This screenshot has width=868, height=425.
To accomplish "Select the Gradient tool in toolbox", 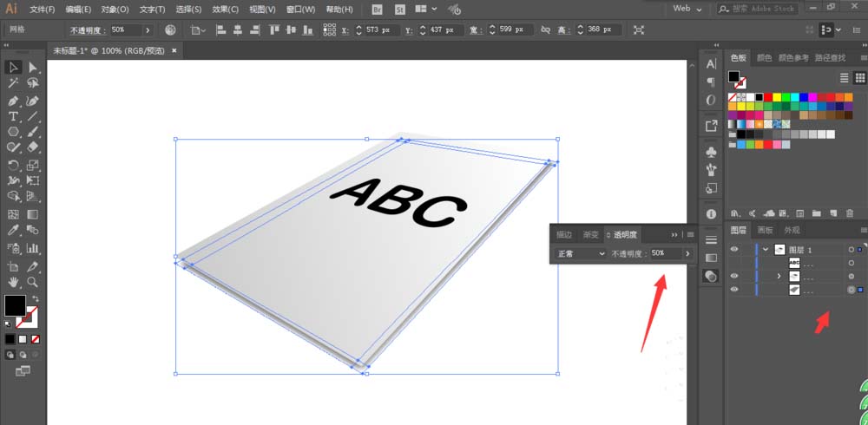I will [33, 214].
